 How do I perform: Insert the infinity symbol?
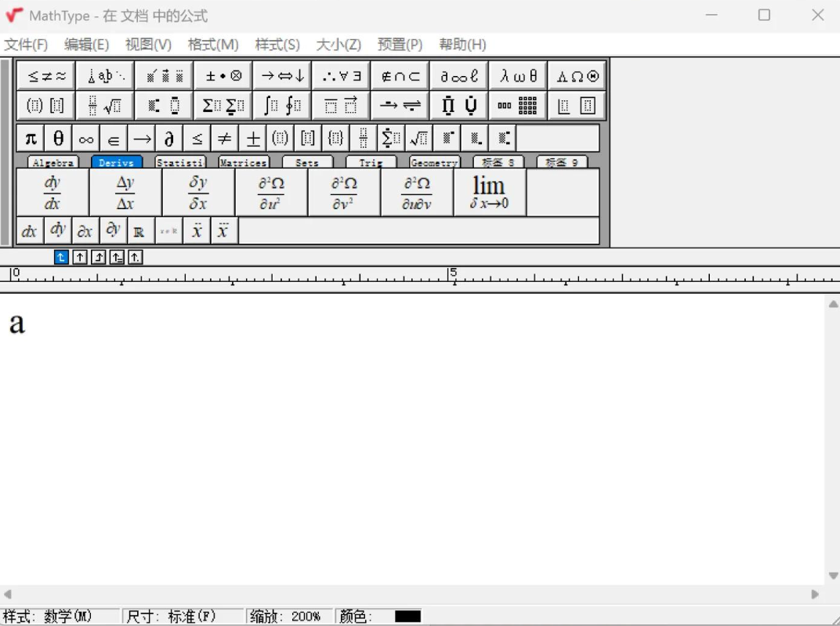86,139
